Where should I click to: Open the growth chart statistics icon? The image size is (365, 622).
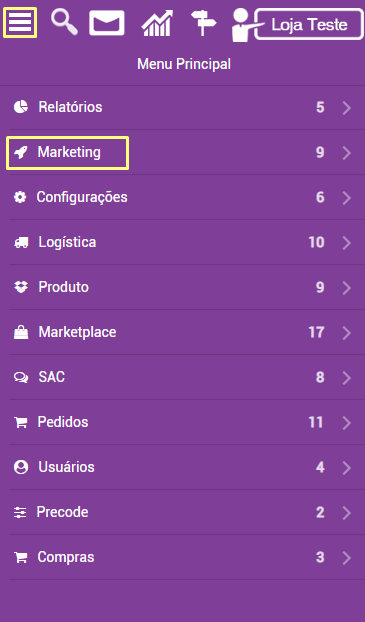[158, 23]
